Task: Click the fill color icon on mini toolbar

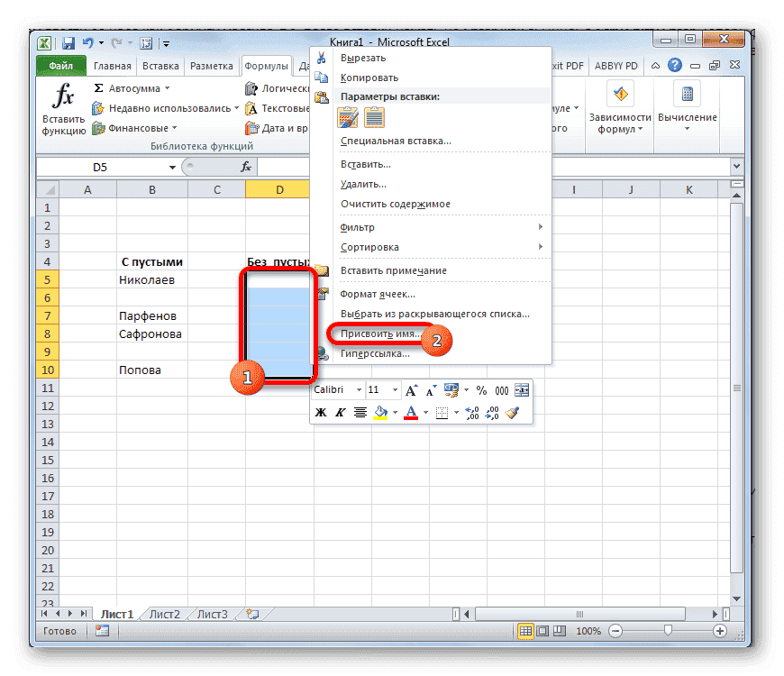Action: [382, 412]
